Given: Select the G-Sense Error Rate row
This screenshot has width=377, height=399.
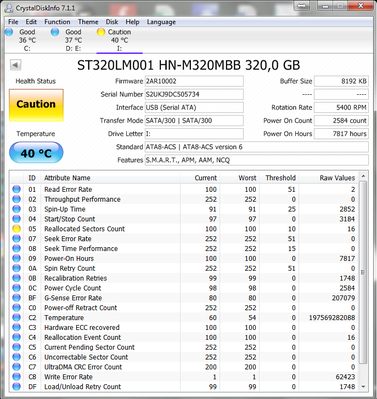Looking at the screenshot, I should pyautogui.click(x=184, y=298).
